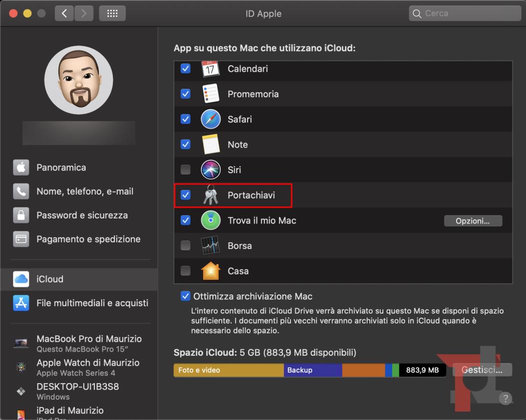The image size is (526, 420).
Task: Click the Siri icon in app list
Action: (x=211, y=170)
